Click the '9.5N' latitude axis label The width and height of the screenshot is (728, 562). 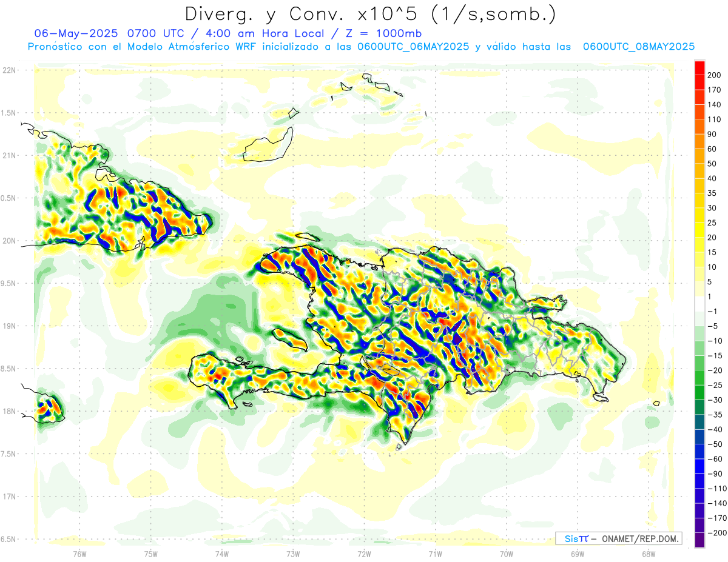click(8, 284)
